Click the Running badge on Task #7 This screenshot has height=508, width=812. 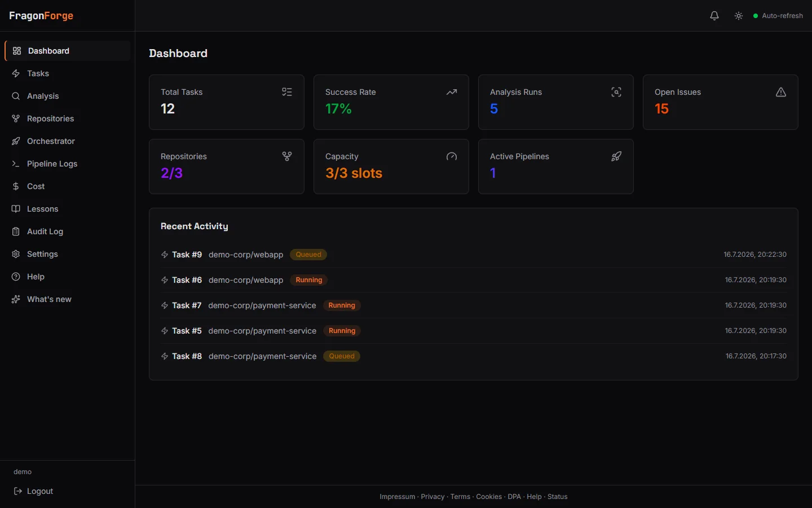[x=342, y=305]
